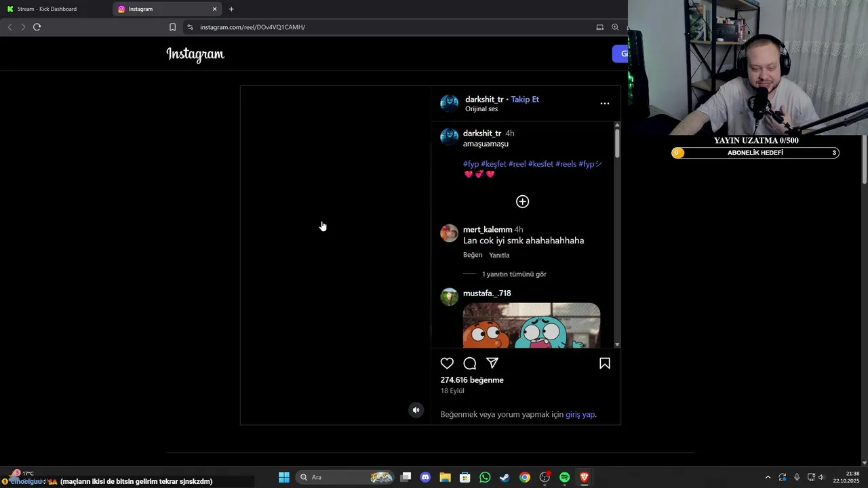This screenshot has height=488, width=868.
Task: Click the blue login button in the top right
Action: [620, 54]
